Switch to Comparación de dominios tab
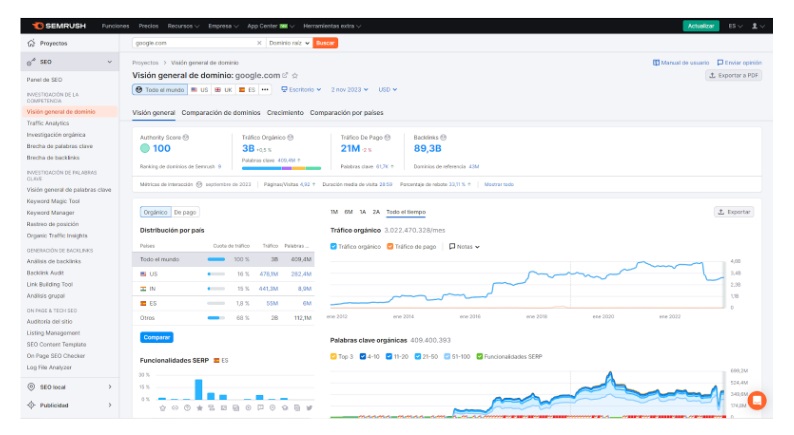This screenshot has height=435, width=794. 221,112
